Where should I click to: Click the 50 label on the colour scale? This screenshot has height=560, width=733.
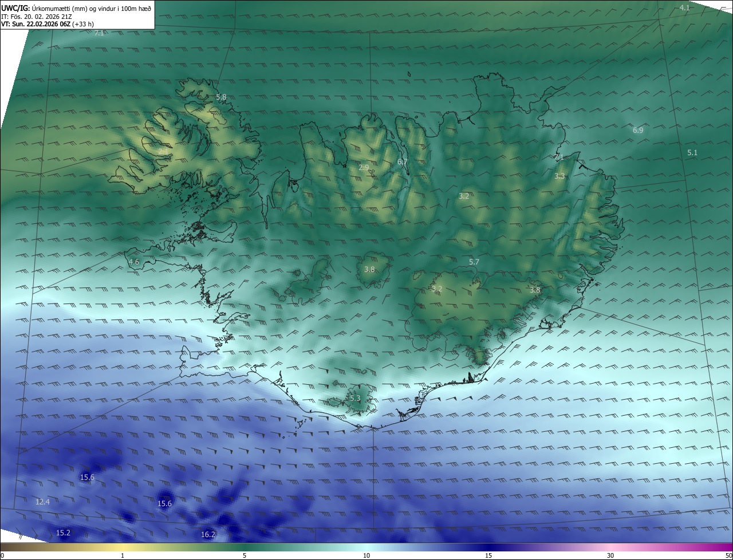728,555
